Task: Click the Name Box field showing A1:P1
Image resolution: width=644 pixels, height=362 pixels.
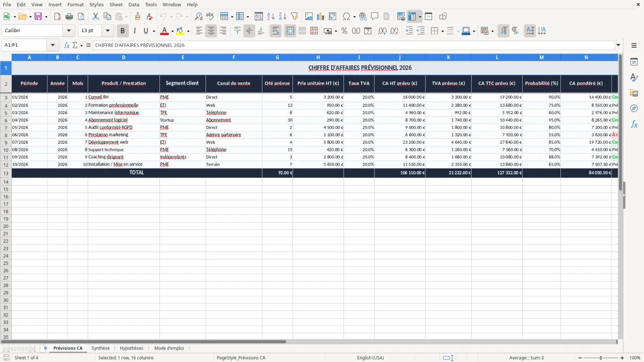Action: coord(25,46)
